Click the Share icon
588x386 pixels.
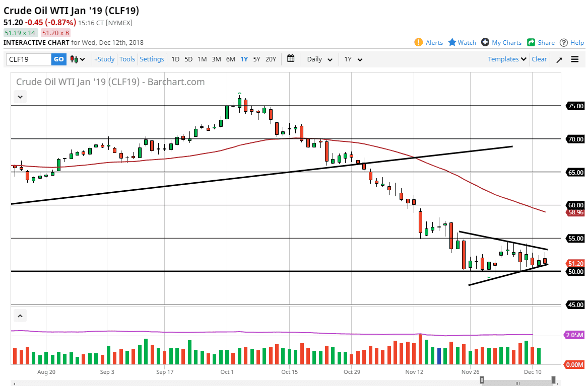pyautogui.click(x=531, y=42)
